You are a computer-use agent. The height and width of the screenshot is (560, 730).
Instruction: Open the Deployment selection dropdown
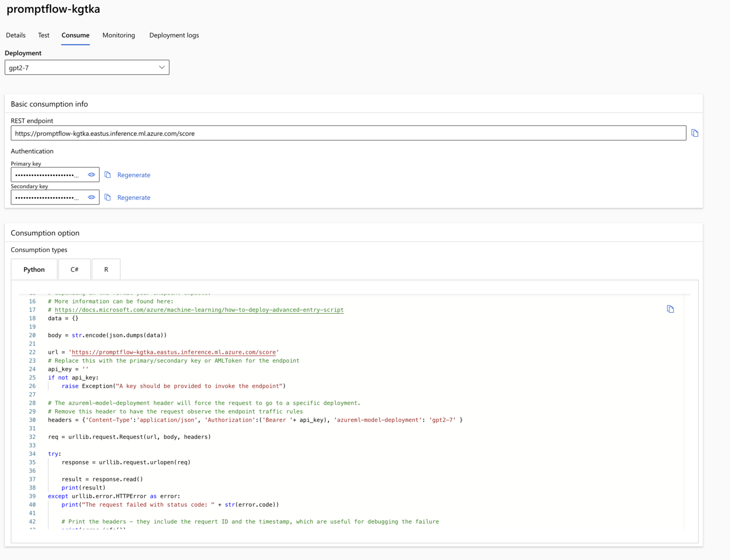click(162, 67)
